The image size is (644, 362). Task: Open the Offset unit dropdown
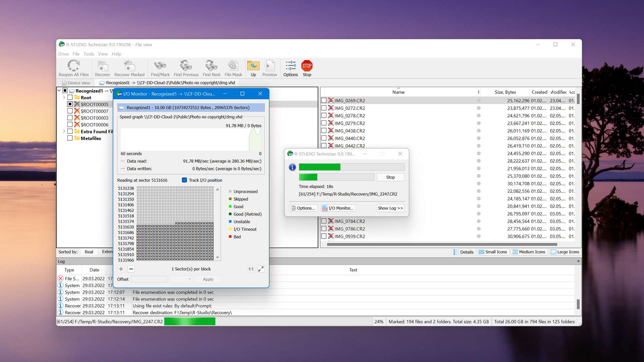tap(180, 279)
